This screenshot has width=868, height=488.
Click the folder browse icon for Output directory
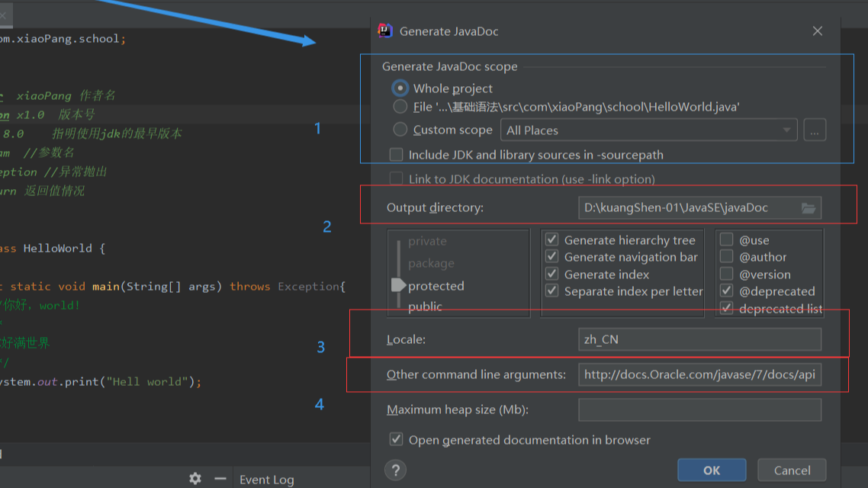point(809,207)
